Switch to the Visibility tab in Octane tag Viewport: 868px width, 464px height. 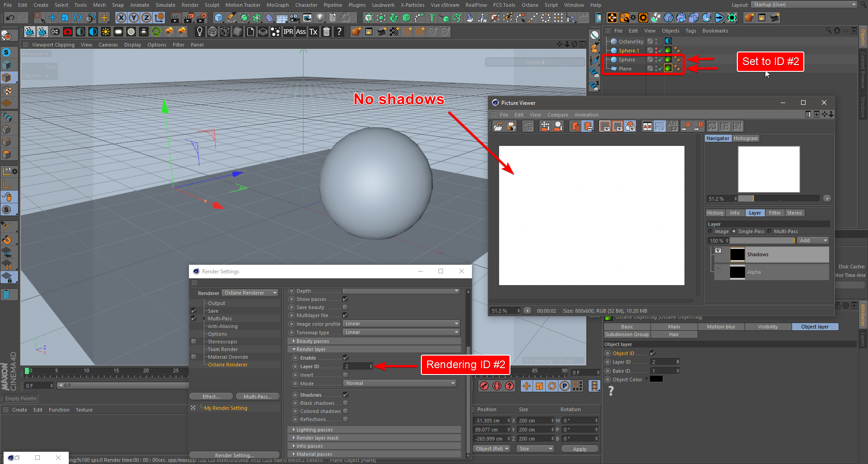click(x=768, y=327)
